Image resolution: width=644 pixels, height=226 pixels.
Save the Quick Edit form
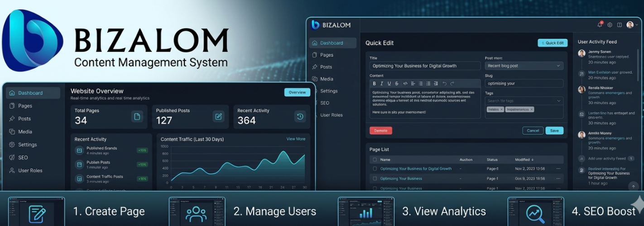[x=554, y=131]
